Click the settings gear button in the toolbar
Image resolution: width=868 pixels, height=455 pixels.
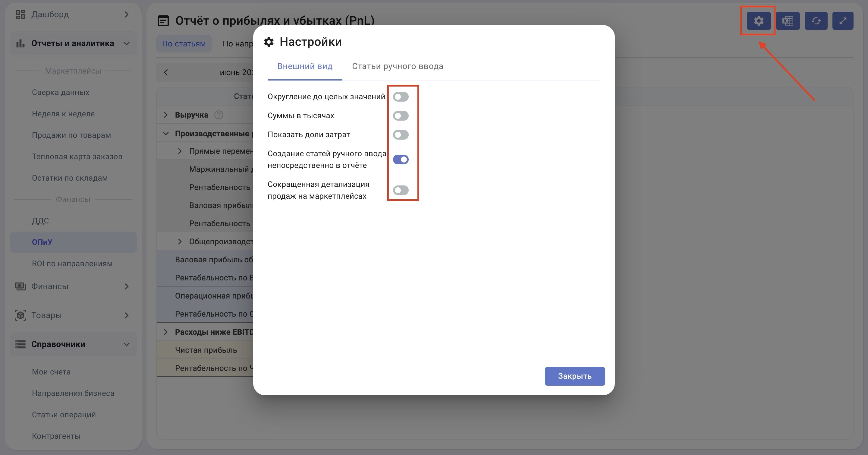coord(759,21)
